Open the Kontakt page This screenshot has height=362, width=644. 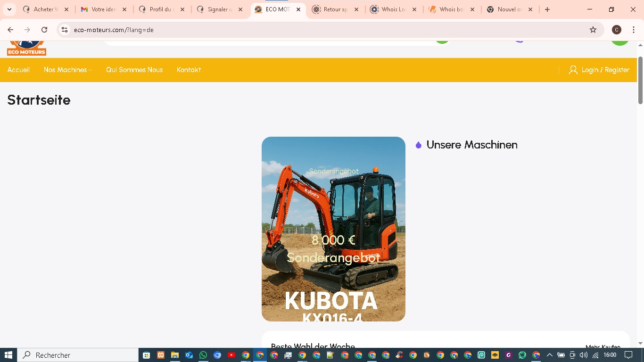(189, 70)
